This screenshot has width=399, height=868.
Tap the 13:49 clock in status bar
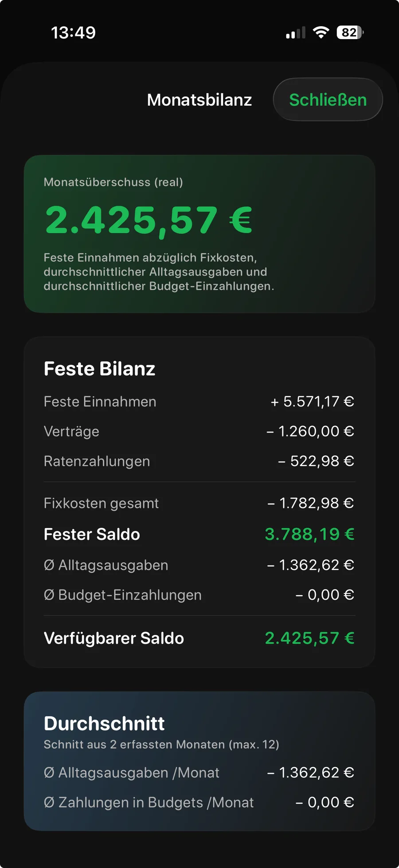pyautogui.click(x=73, y=32)
